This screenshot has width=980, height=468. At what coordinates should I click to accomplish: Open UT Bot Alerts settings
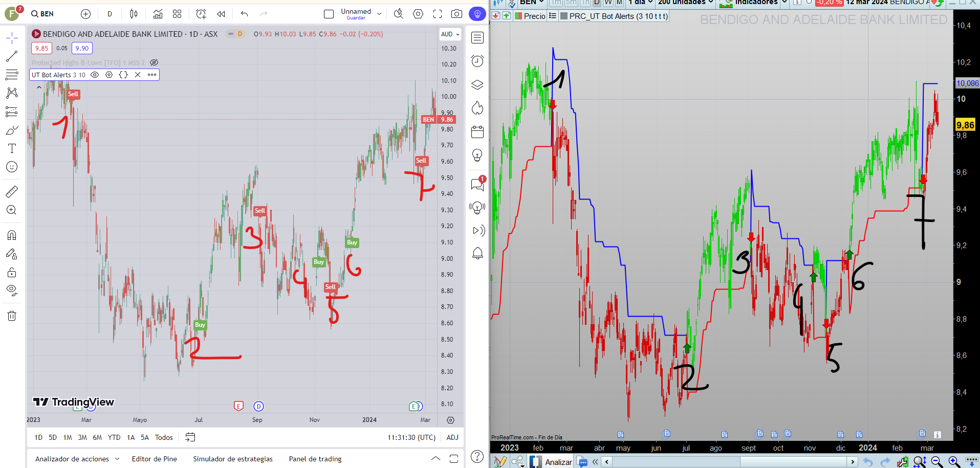point(109,75)
